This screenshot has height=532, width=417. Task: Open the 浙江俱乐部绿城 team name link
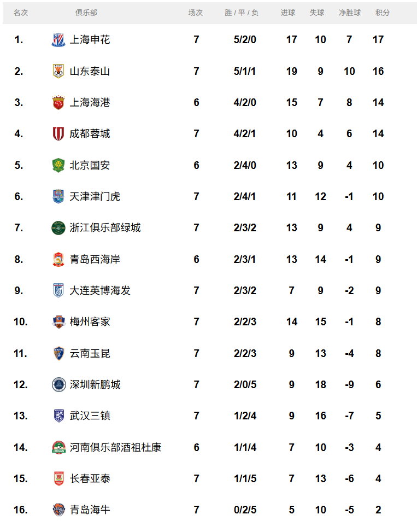coord(105,228)
